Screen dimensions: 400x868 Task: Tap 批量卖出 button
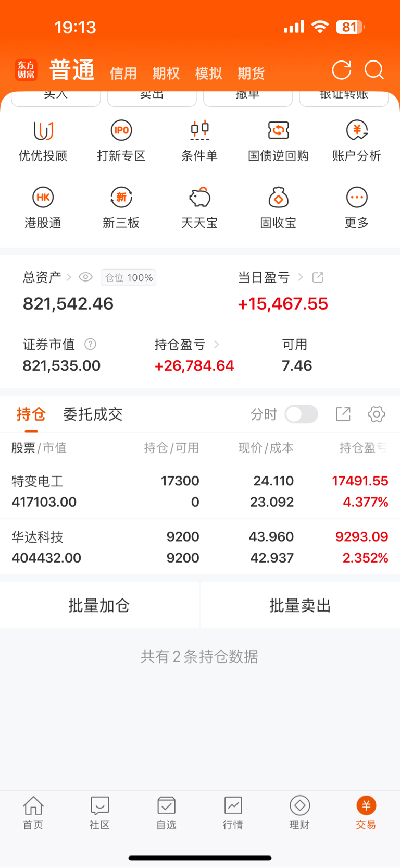click(x=301, y=606)
